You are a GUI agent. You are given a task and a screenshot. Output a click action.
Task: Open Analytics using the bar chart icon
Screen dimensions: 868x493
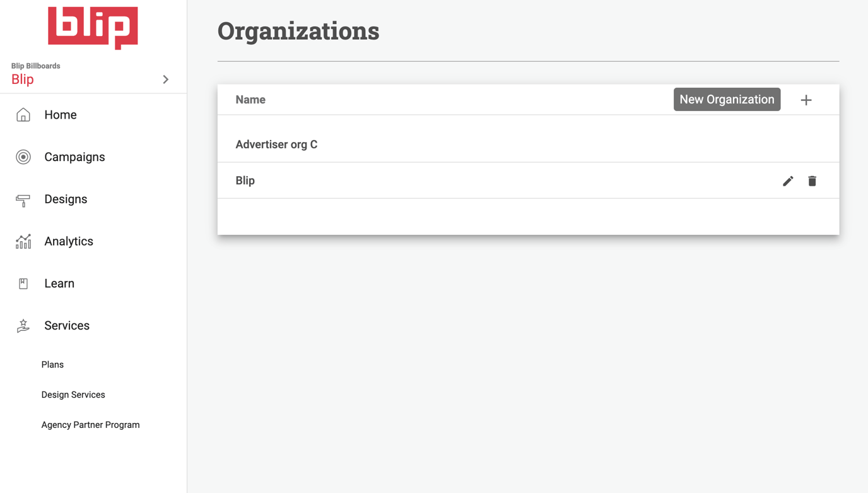click(23, 241)
